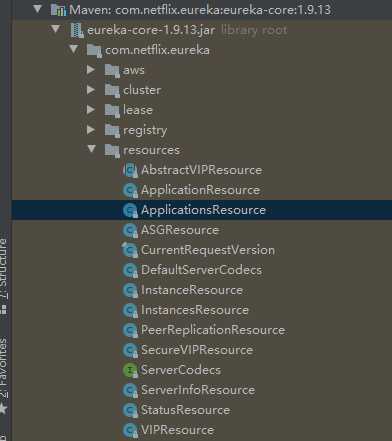Click the registry folder icon

point(112,131)
